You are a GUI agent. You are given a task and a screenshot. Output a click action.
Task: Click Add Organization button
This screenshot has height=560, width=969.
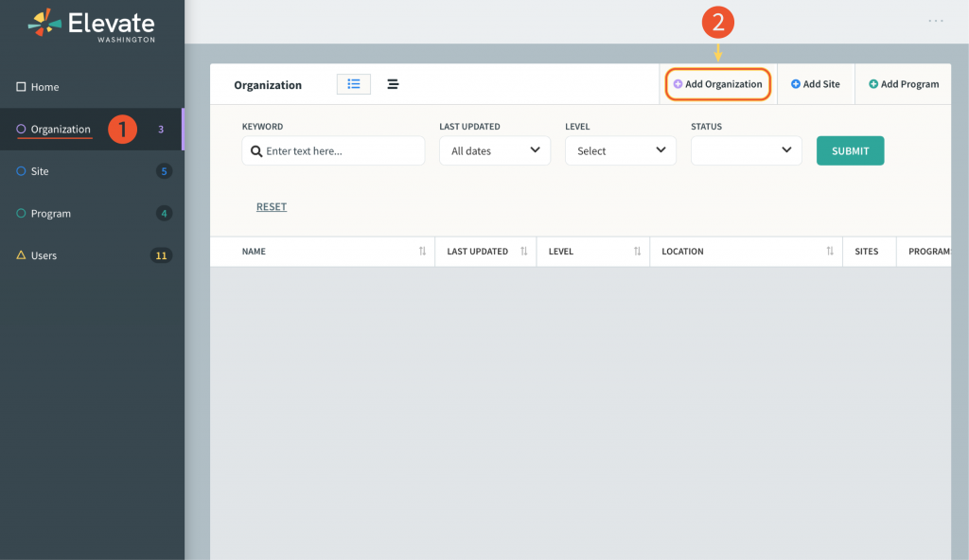click(717, 84)
